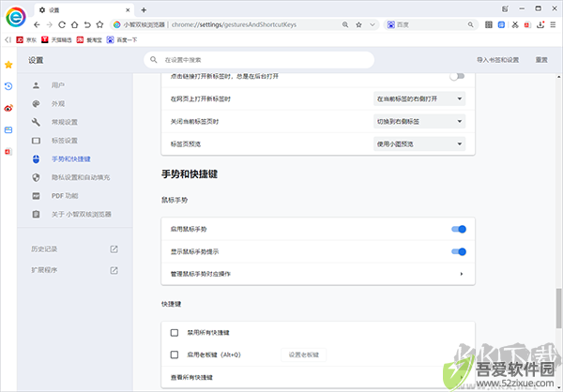Viewport: 563px width, 392px height.
Task: Expand the address bar dropdown chevron
Action: [373, 24]
